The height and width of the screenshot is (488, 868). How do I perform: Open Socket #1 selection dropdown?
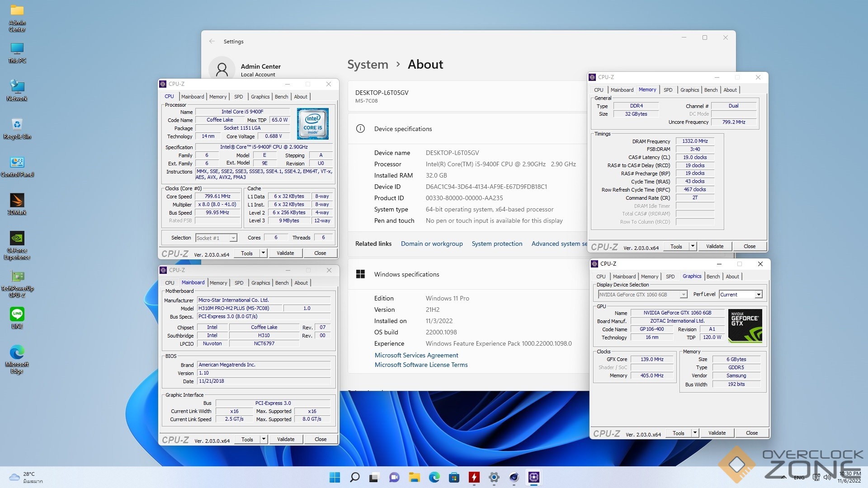point(233,238)
